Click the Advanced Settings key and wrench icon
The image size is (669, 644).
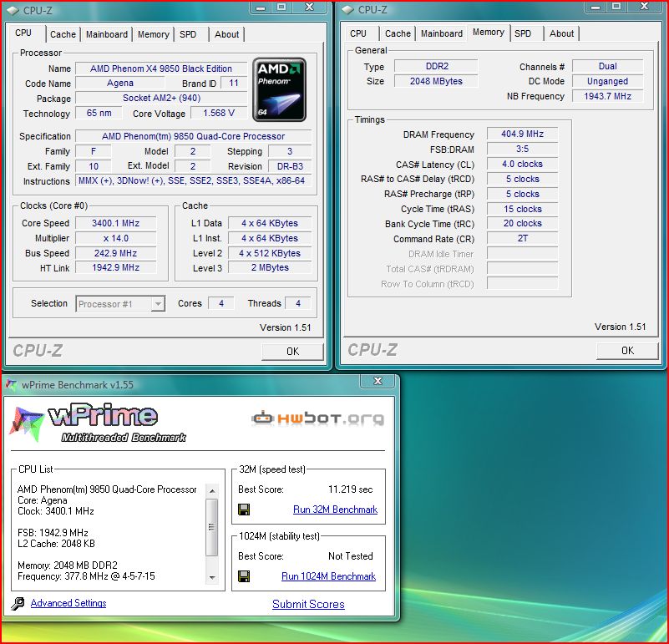[x=18, y=603]
